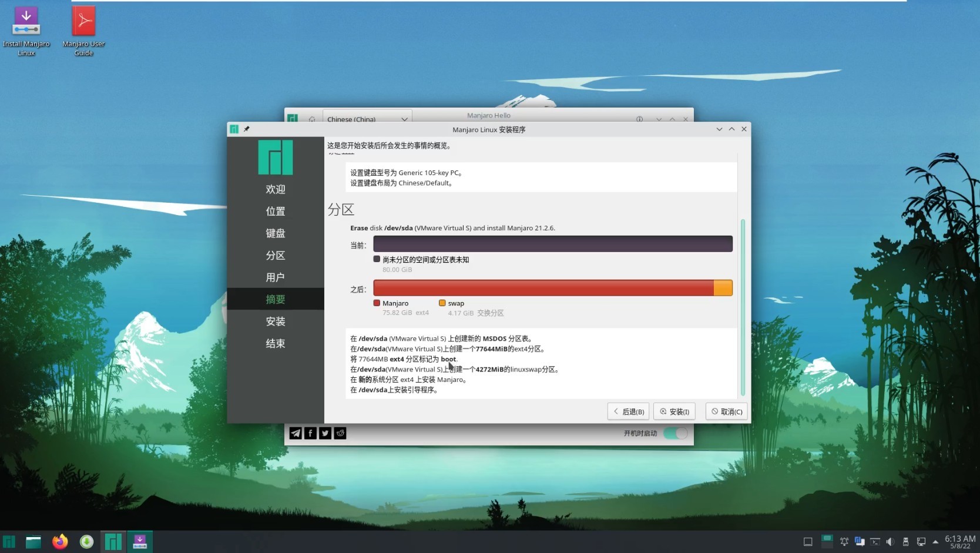Open the about info icon in Manjaro Hello
The image size is (980, 553).
pos(639,119)
